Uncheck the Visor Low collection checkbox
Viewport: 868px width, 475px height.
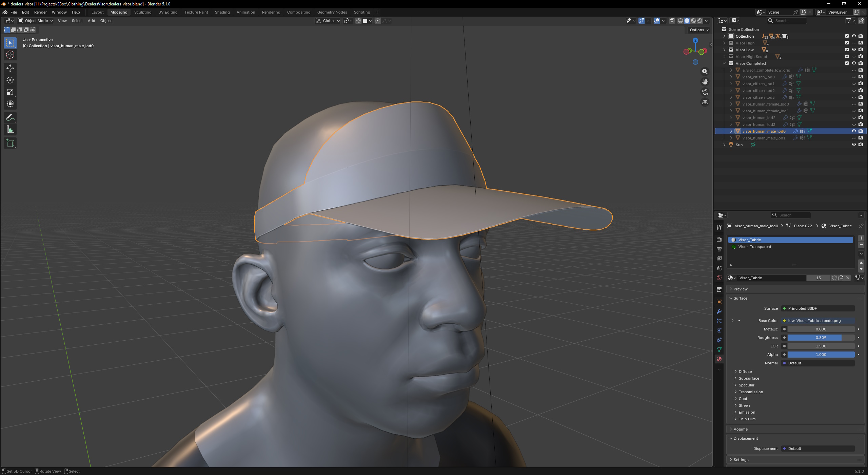click(847, 50)
